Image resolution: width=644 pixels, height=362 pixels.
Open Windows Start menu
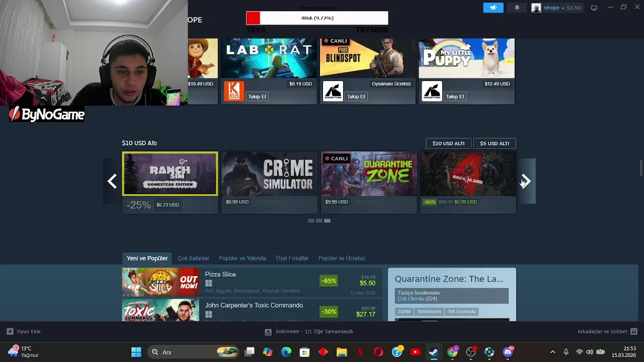point(136,352)
